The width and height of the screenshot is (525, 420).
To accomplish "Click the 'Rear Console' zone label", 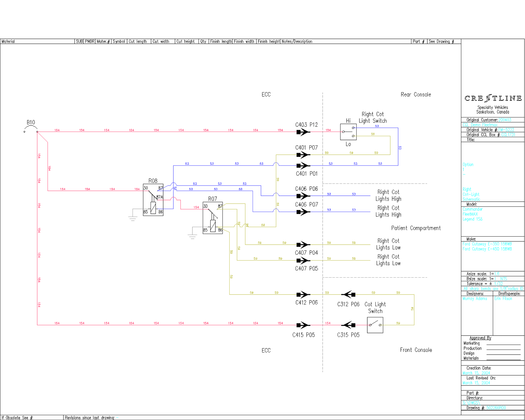I will 416,94.
